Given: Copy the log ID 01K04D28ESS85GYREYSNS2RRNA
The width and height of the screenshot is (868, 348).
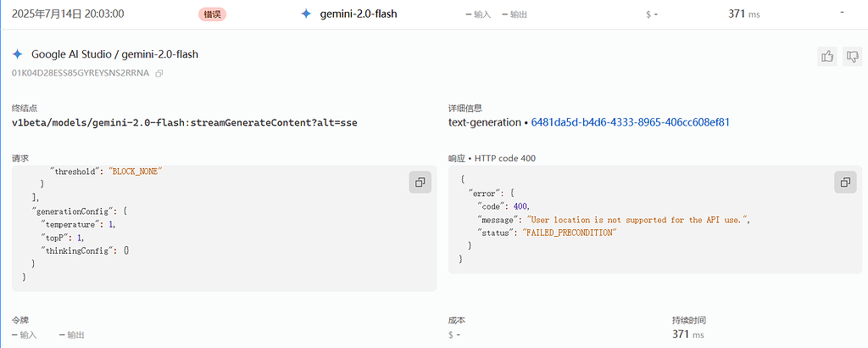Looking at the screenshot, I should [x=159, y=73].
